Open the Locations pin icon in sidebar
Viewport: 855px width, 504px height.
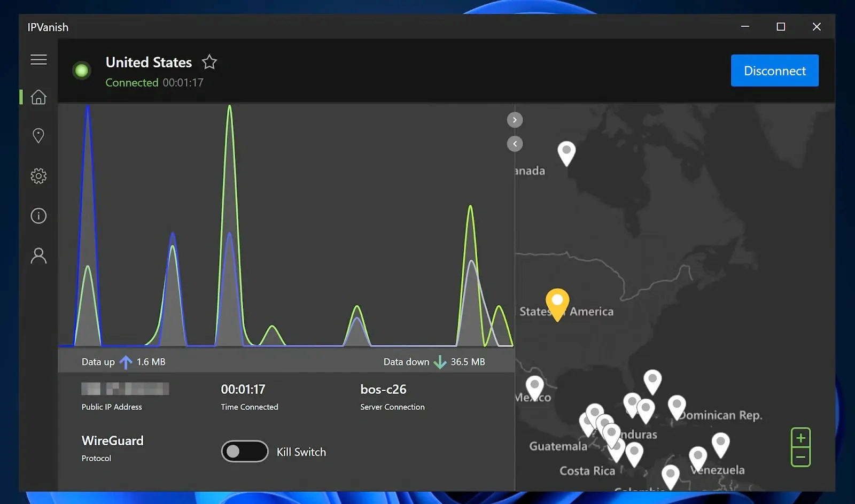coord(38,136)
